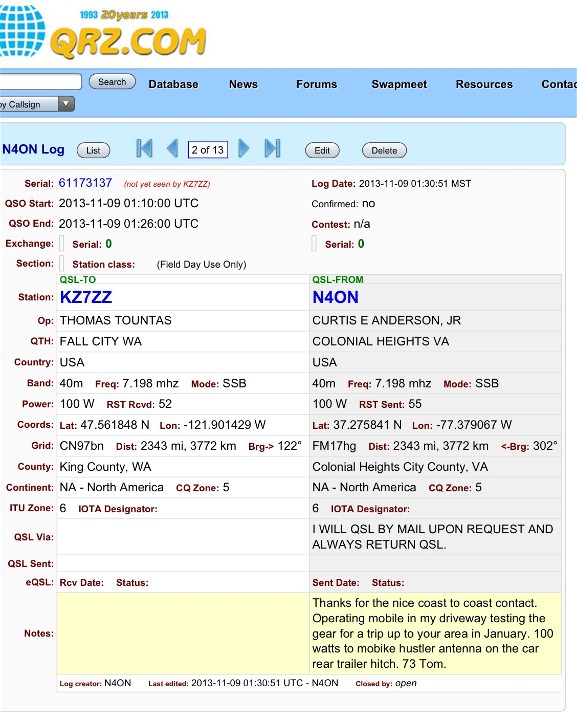Open N4ON station callsign link
Viewport: 577px width, 720px height.
pos(336,297)
